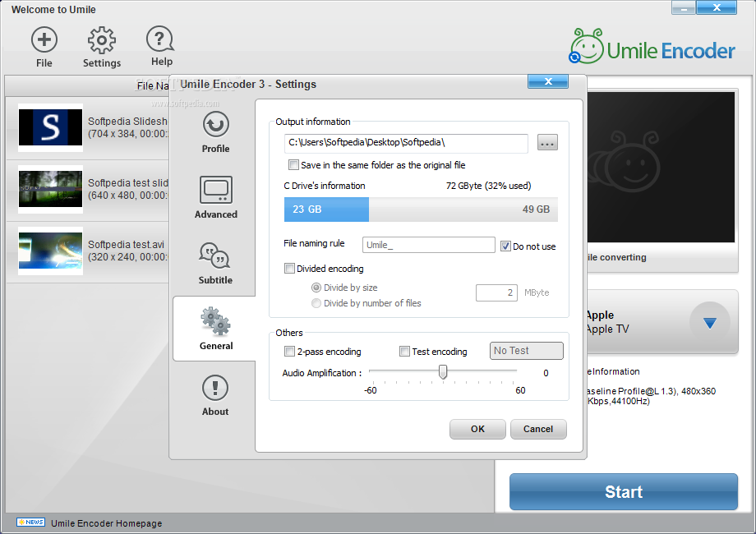Close the Settings dialog with X

[x=548, y=81]
